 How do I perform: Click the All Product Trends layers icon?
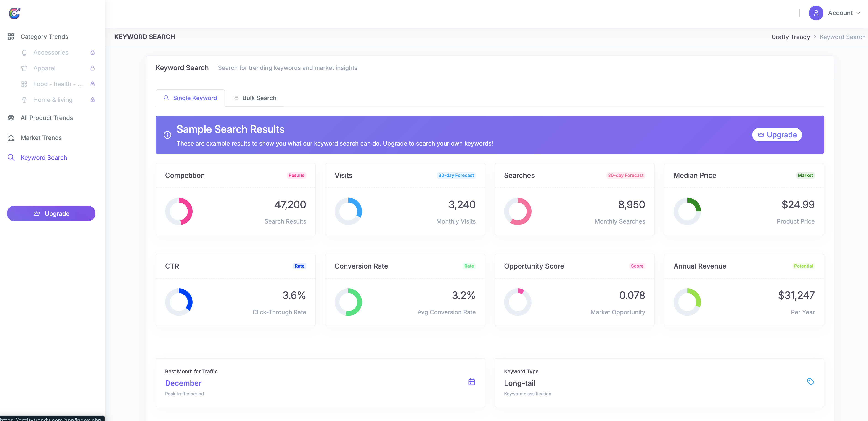[x=11, y=118]
